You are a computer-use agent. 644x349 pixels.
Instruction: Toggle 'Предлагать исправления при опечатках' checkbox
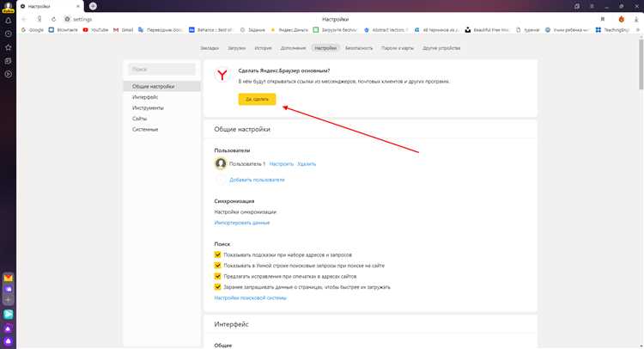coord(218,276)
